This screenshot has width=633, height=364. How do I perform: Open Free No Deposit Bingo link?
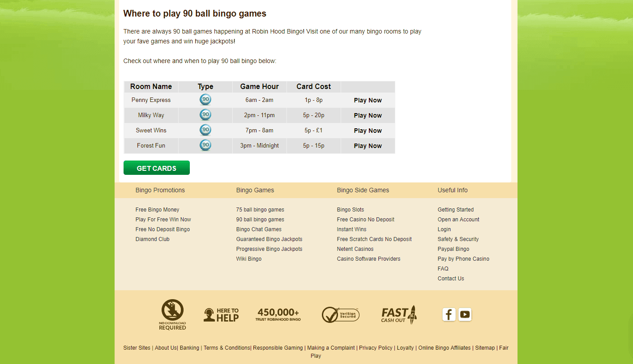pos(163,229)
